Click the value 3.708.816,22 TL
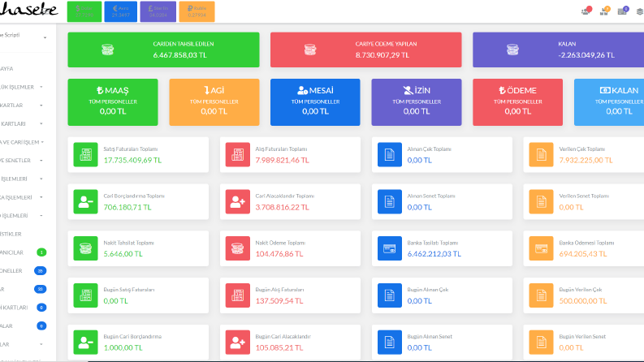 282,207
